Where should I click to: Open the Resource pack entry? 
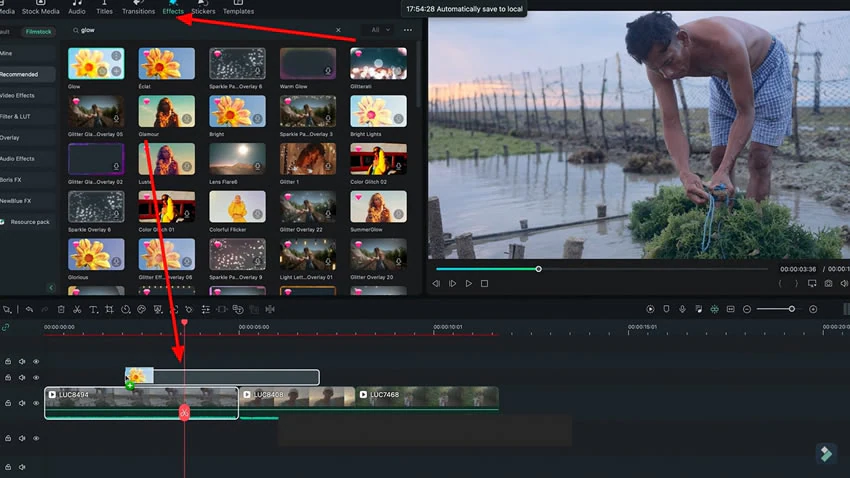point(27,222)
